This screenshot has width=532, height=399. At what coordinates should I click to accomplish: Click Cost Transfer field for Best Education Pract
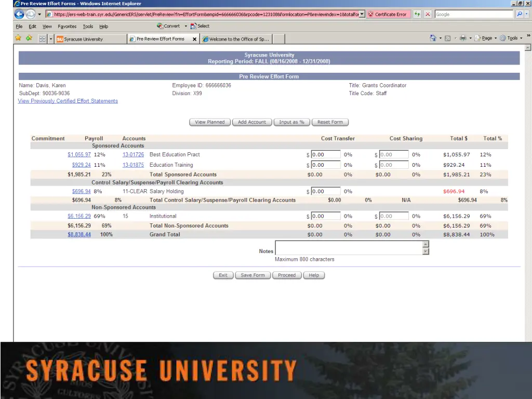coord(325,154)
